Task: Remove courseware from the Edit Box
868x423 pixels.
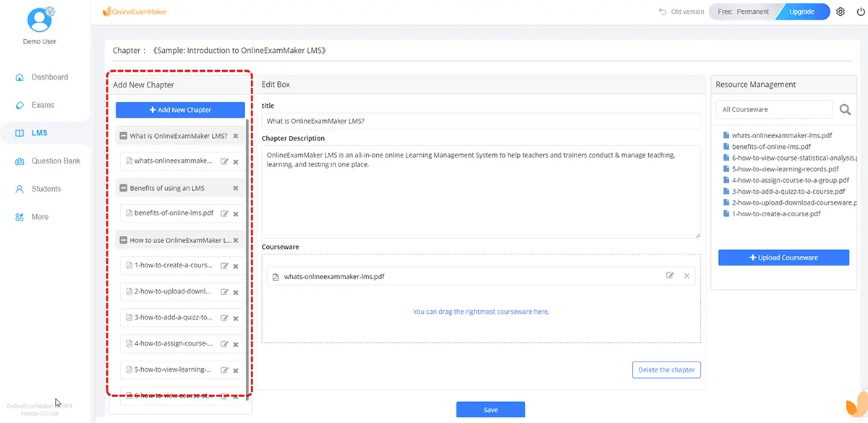Action: click(x=686, y=275)
